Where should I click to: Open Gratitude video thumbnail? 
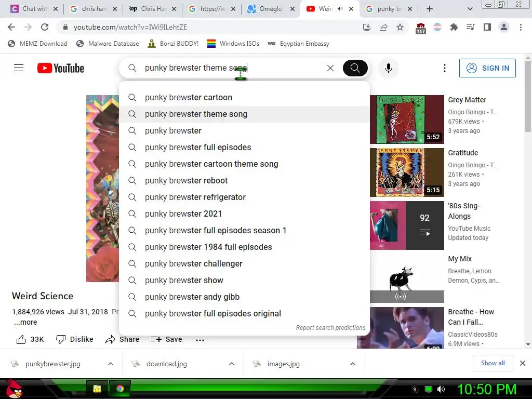point(407,172)
